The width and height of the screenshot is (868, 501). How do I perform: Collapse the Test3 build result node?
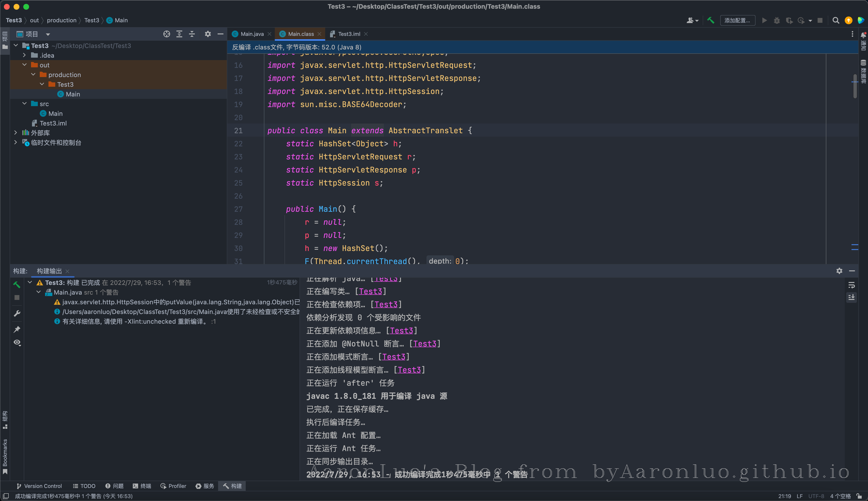[30, 282]
